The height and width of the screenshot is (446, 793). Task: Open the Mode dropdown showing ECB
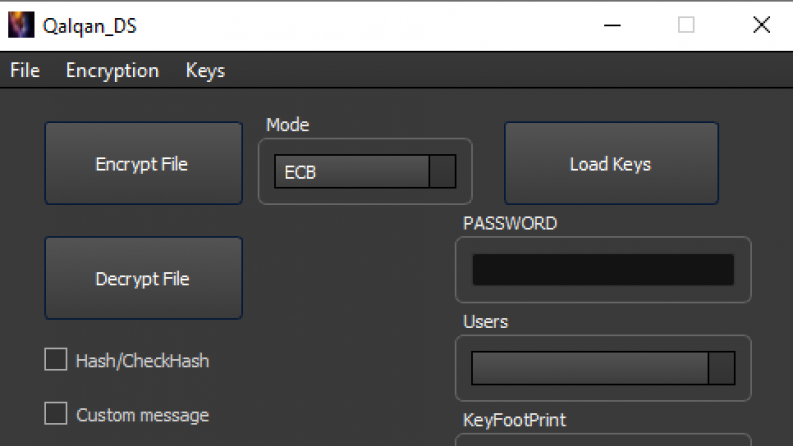pos(365,171)
